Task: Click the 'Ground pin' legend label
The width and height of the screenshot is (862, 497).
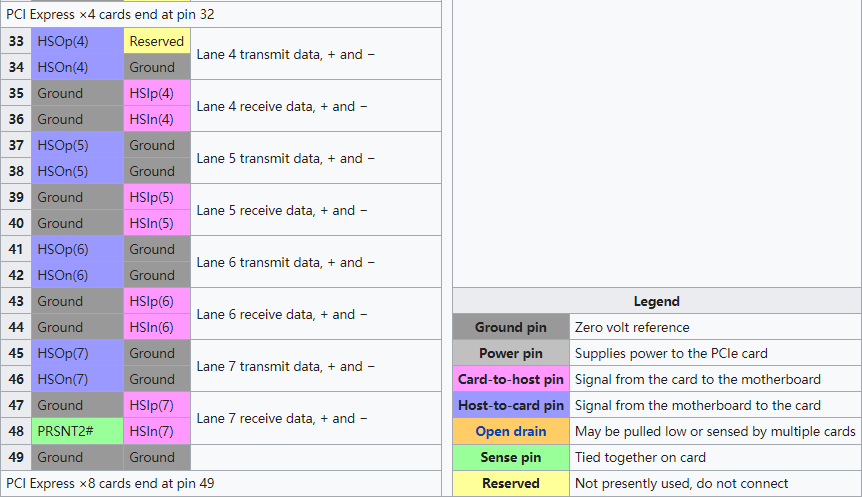Action: pos(511,327)
